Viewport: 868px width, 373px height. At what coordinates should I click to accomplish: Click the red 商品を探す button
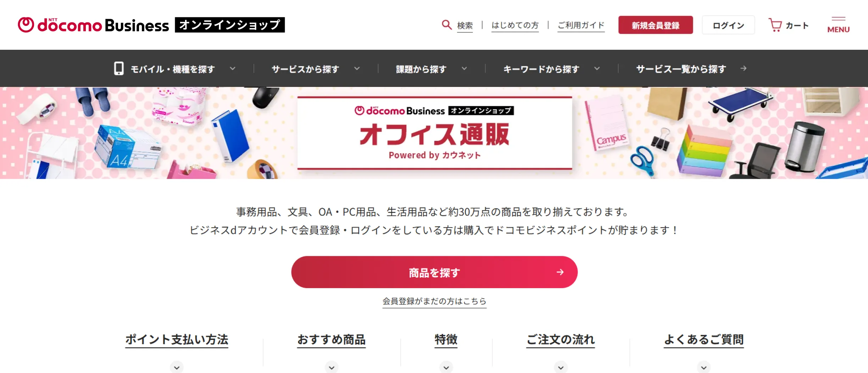click(434, 272)
